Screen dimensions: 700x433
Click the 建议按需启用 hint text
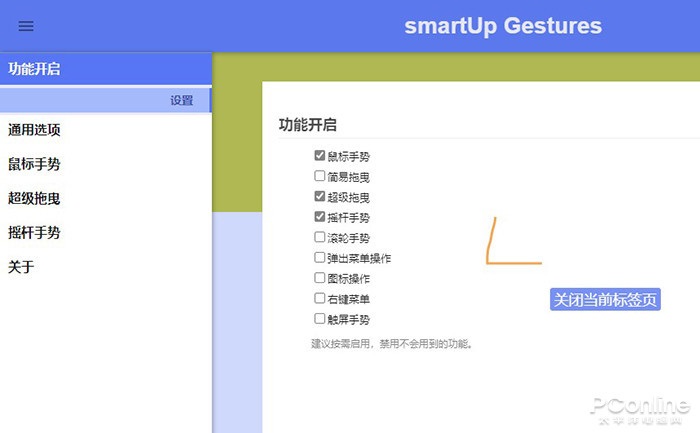tap(392, 344)
